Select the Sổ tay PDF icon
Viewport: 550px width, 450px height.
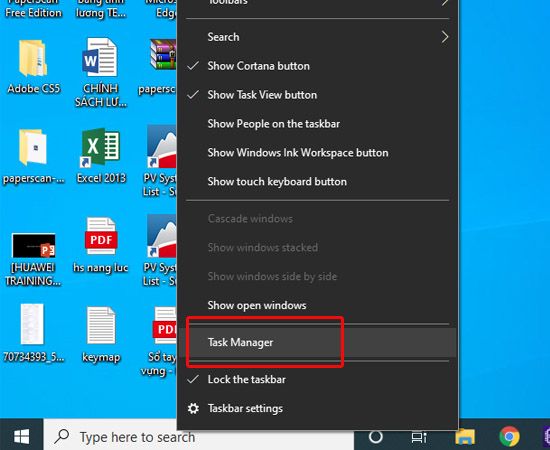165,326
